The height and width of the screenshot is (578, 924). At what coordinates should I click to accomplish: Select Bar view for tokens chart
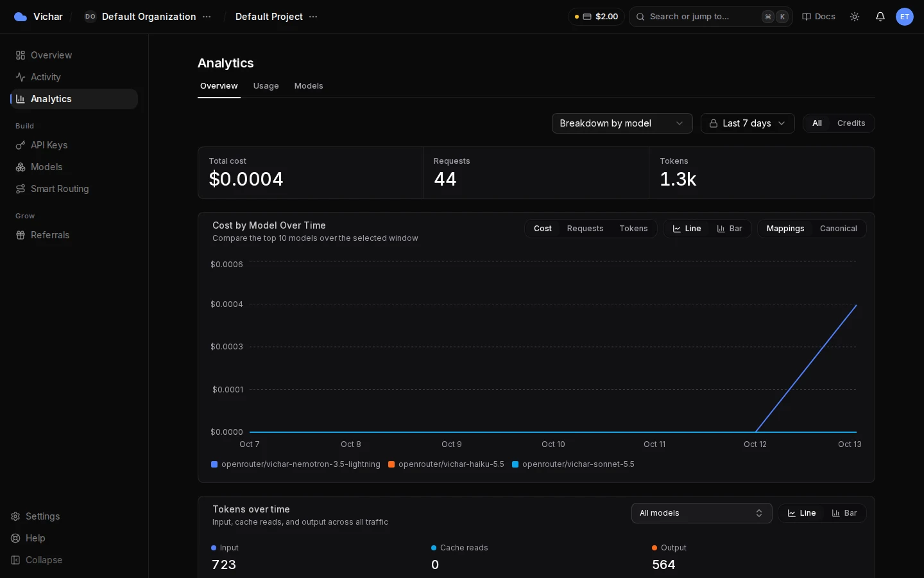click(844, 513)
